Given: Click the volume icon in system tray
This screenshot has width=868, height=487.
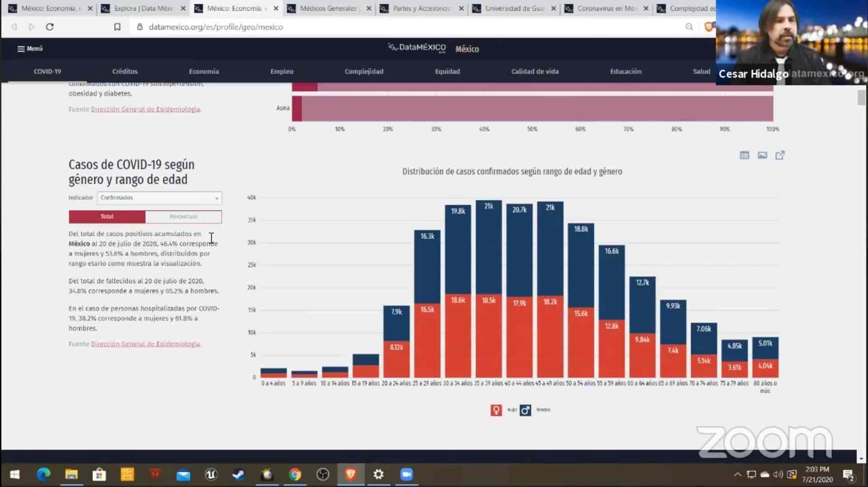Looking at the screenshot, I should pyautogui.click(x=778, y=474).
